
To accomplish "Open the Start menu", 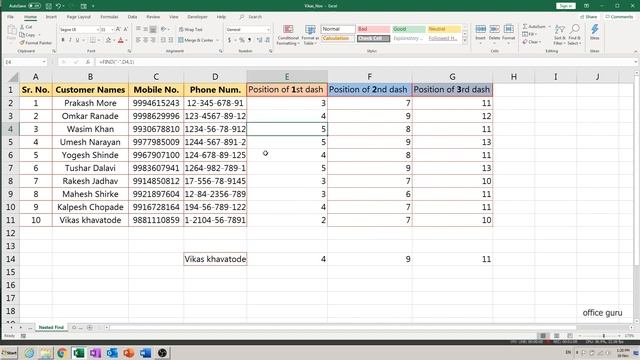I will [x=9, y=353].
